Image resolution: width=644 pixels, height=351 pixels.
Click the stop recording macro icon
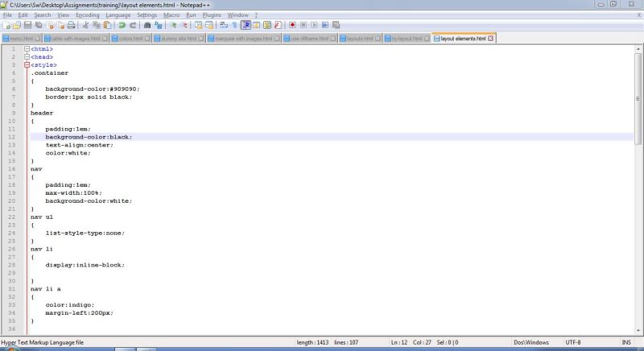point(303,25)
